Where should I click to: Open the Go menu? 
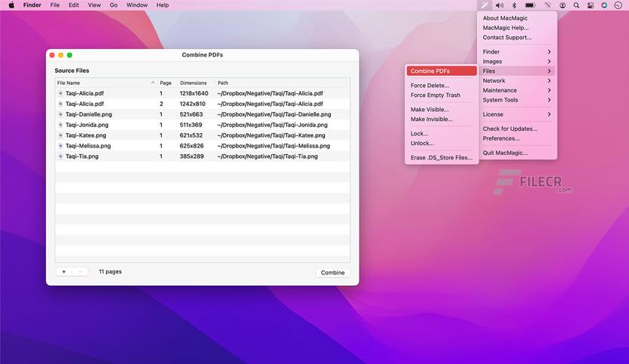pyautogui.click(x=114, y=5)
